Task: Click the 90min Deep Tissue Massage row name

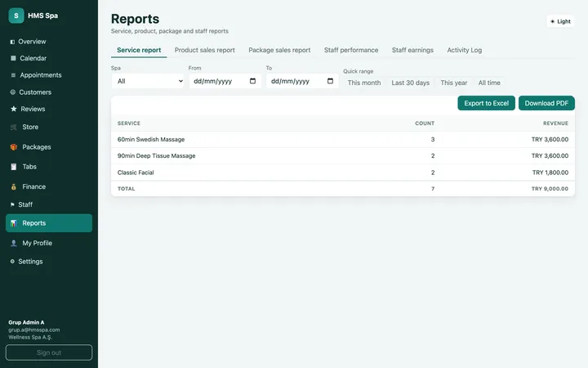Action: (156, 156)
